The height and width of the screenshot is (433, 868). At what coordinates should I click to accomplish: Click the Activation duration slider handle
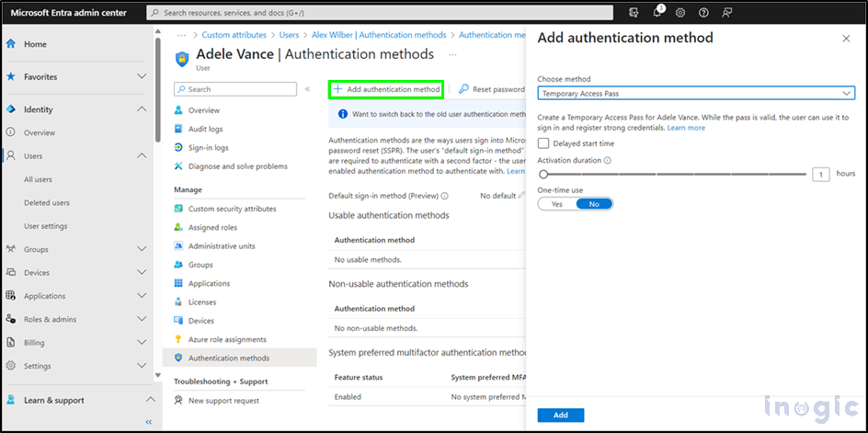(x=543, y=174)
